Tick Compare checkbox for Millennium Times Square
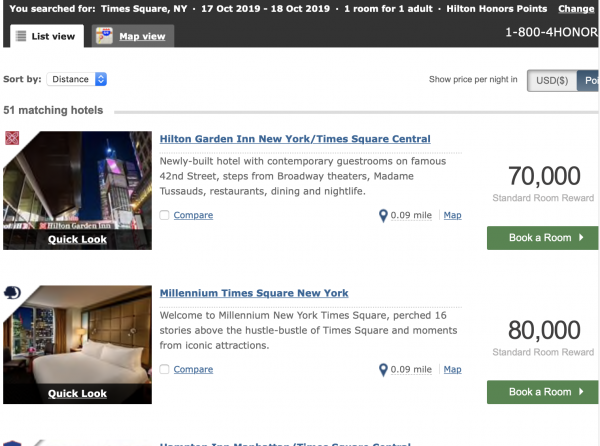Image resolution: width=600 pixels, height=446 pixels. (165, 369)
